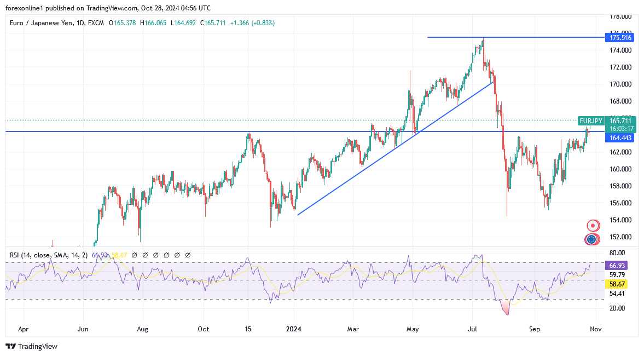Click the RSI axis label 54.41
Viewport: 644px width, 356px height.
pyautogui.click(x=617, y=294)
